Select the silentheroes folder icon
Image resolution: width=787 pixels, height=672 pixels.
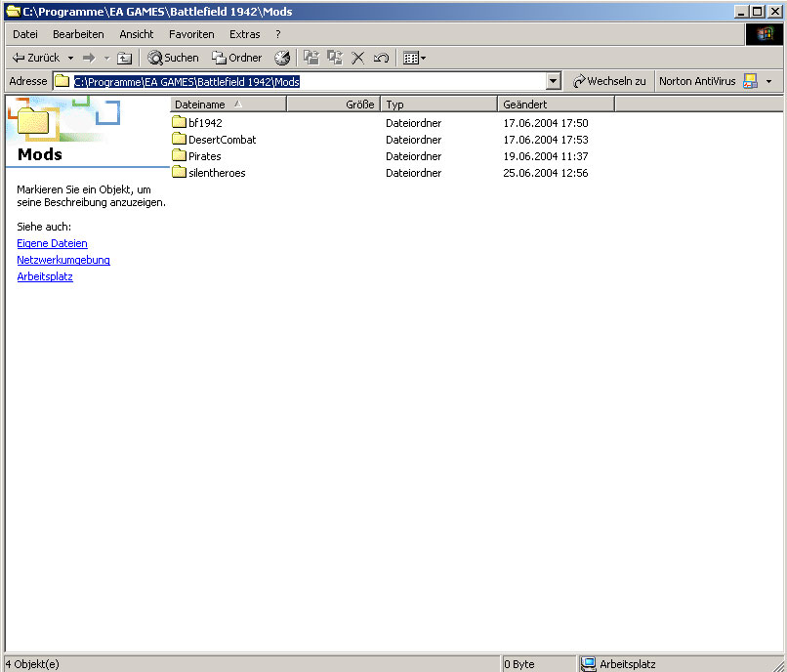180,172
